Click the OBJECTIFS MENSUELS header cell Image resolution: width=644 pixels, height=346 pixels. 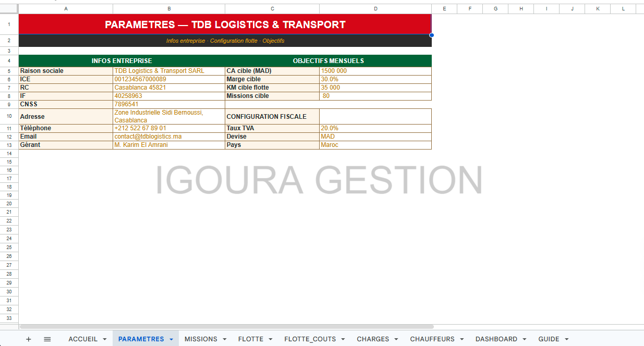329,60
